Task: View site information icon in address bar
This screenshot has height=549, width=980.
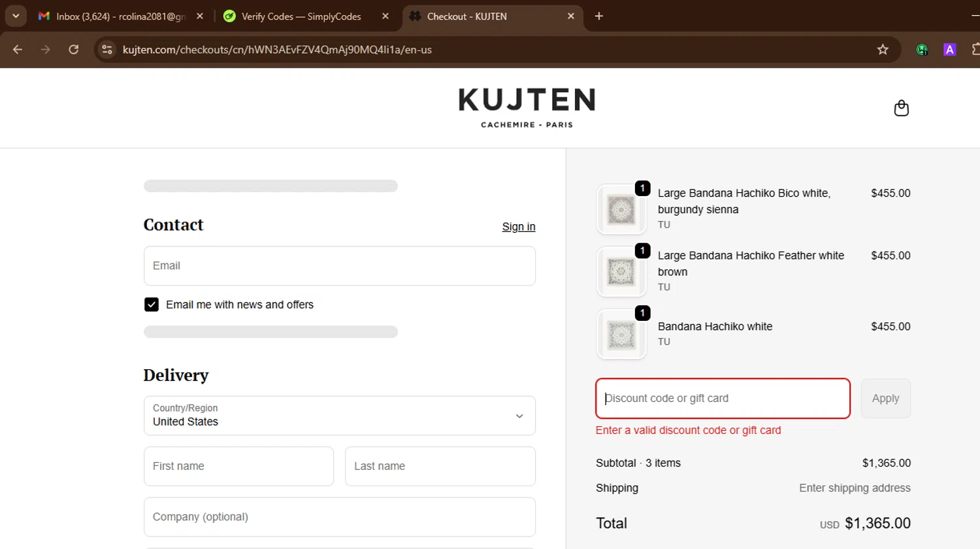Action: 107,50
